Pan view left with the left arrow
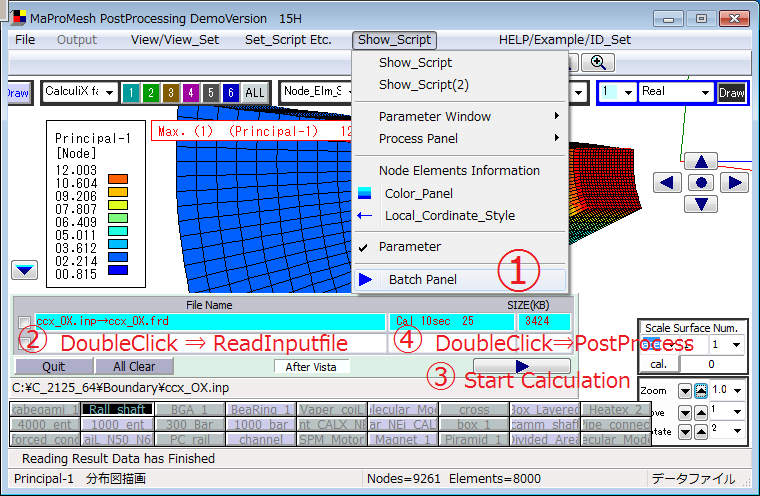Image resolution: width=760 pixels, height=496 pixels. pyautogui.click(x=667, y=183)
